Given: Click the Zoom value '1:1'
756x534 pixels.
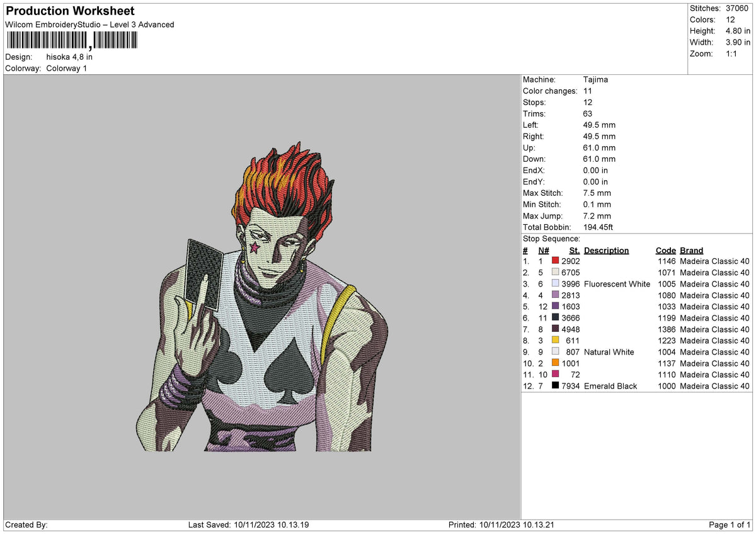Looking at the screenshot, I should tap(733, 54).
